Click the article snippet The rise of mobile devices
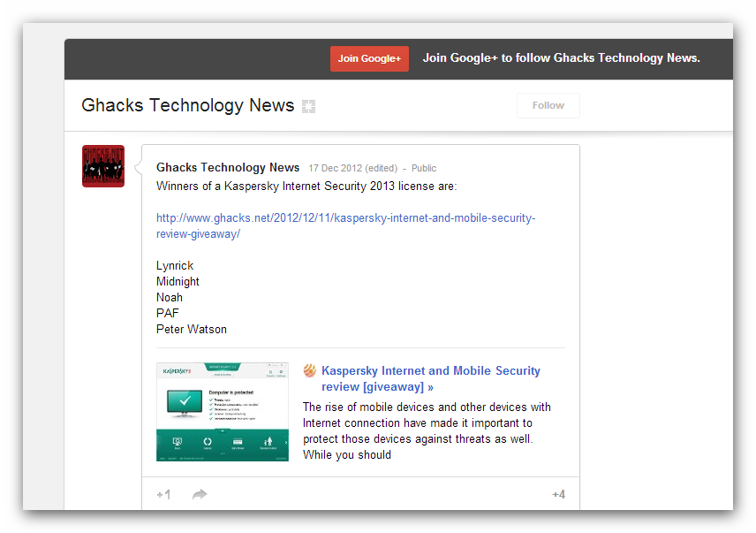This screenshot has width=756, height=533. click(x=427, y=430)
